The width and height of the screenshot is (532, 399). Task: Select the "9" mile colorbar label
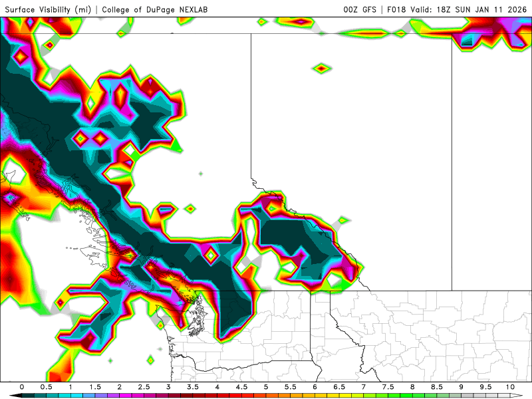click(462, 387)
